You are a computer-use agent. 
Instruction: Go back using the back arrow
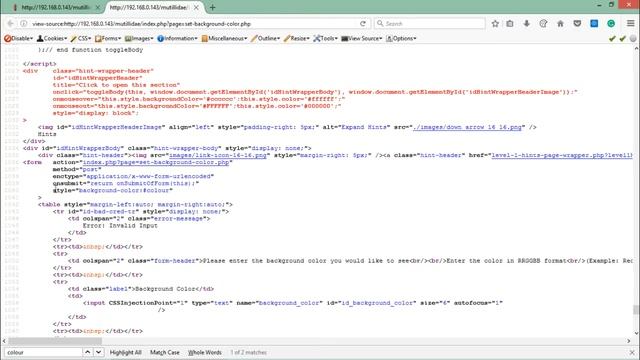point(11,24)
